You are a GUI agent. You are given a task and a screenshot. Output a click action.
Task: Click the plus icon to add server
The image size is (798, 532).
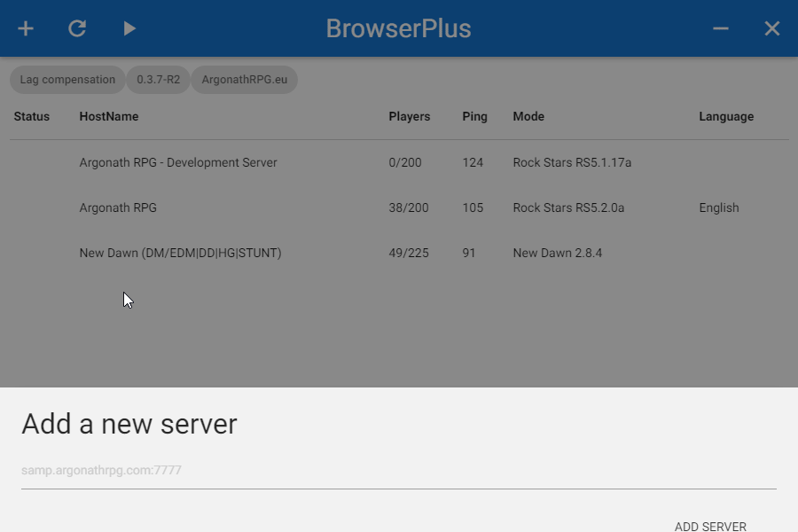point(26,28)
